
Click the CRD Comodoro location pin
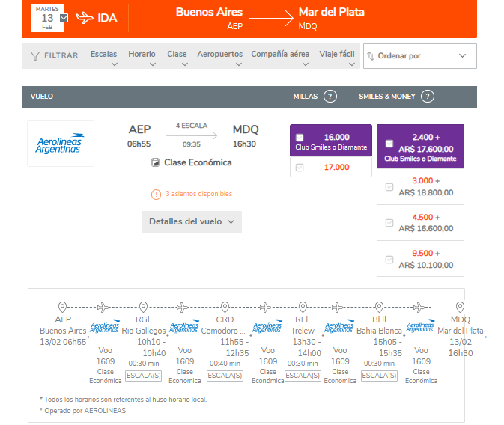(225, 307)
